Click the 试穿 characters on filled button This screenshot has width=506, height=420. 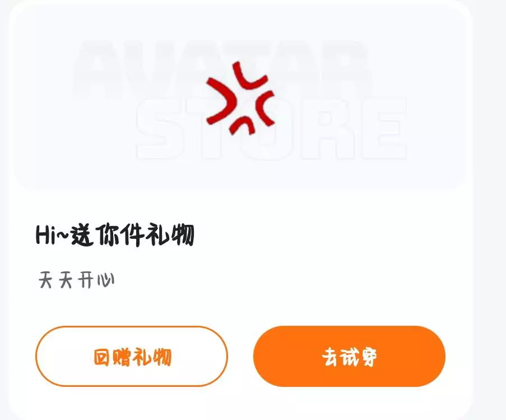click(359, 357)
